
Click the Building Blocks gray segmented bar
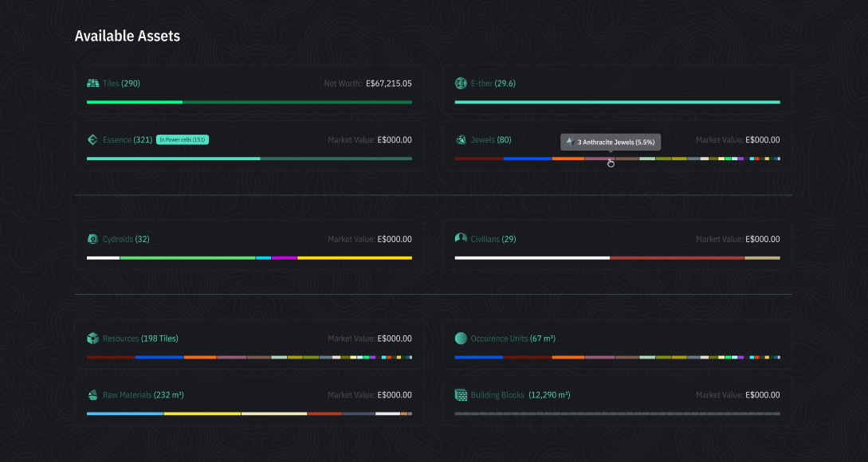coord(617,413)
